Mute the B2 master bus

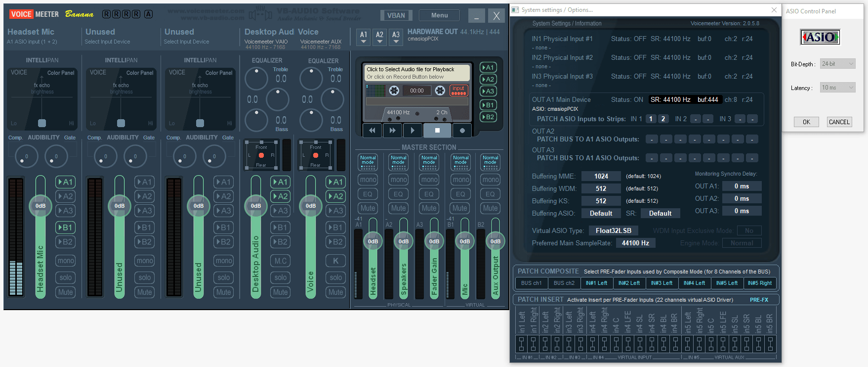point(491,208)
